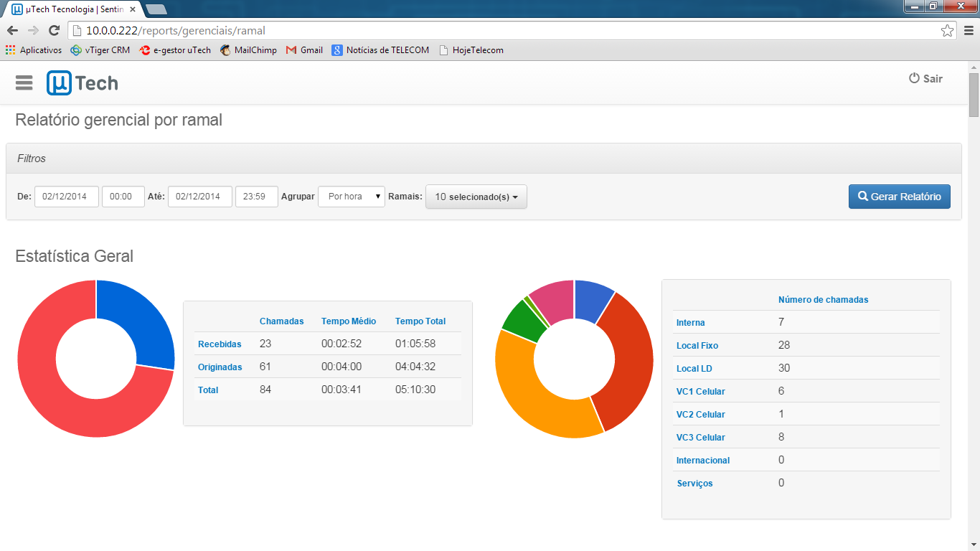Screen dimensions: 980x551
Task: Select the µTech Tecnologia browser tab
Action: tap(73, 9)
